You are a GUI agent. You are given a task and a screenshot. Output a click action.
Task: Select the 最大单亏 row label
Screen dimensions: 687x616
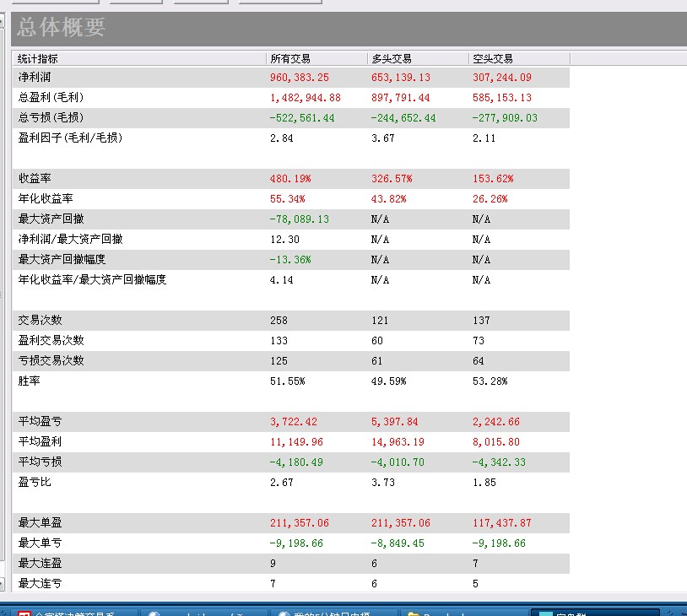tap(40, 543)
